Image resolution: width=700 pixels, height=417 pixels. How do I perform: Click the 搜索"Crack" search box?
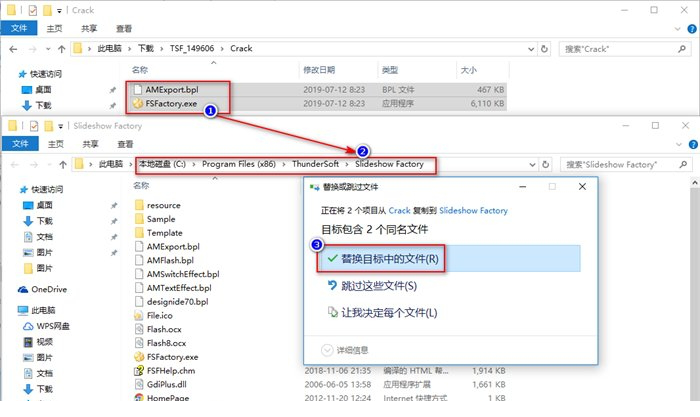(620, 47)
